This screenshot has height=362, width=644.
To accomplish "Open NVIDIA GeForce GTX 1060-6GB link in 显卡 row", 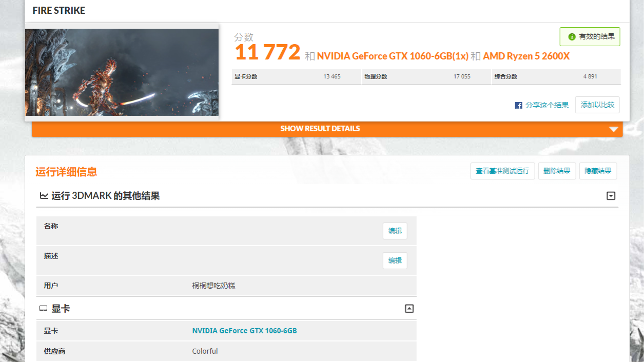I will [x=245, y=331].
